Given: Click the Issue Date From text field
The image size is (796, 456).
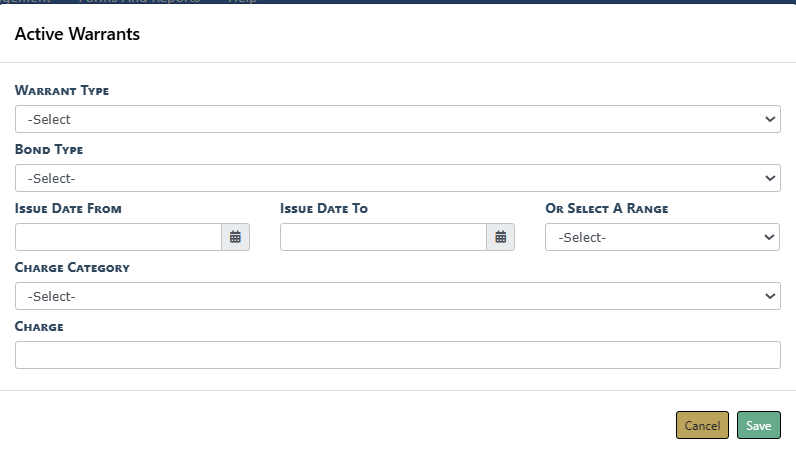Looking at the screenshot, I should point(118,237).
